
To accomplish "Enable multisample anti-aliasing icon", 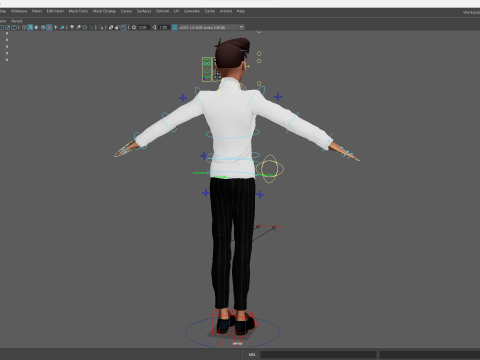I will 85,27.
